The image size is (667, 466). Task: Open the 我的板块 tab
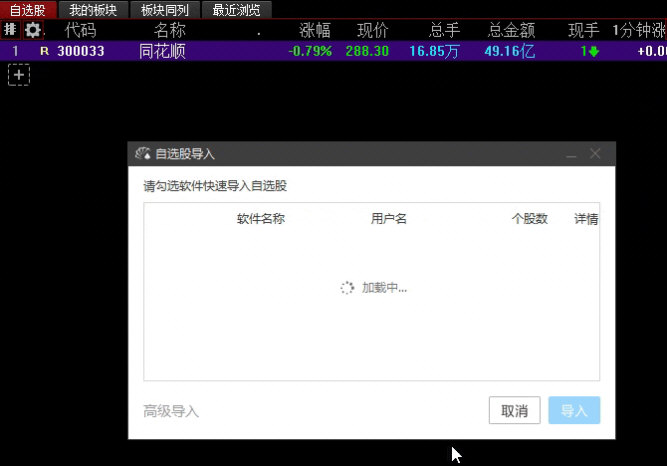93,10
